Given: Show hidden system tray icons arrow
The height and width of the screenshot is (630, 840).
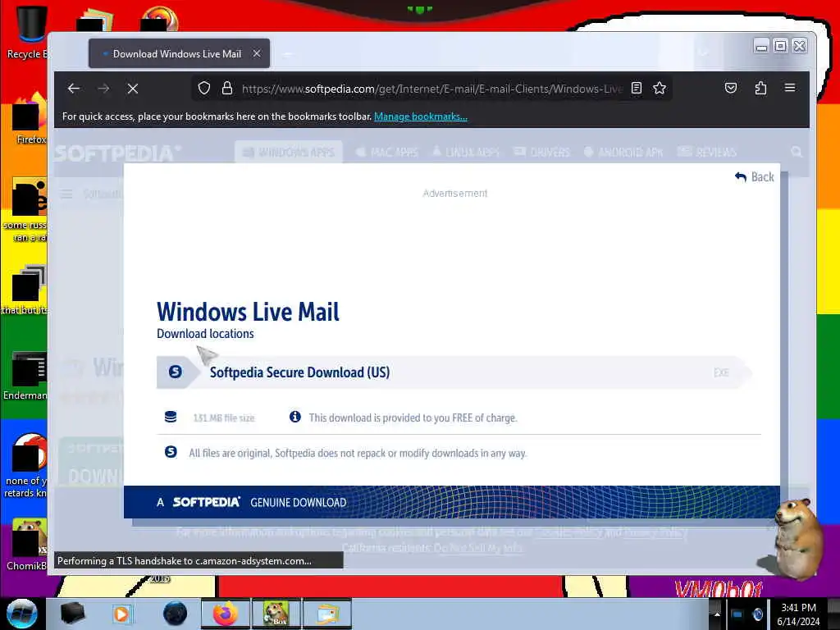Looking at the screenshot, I should (717, 614).
